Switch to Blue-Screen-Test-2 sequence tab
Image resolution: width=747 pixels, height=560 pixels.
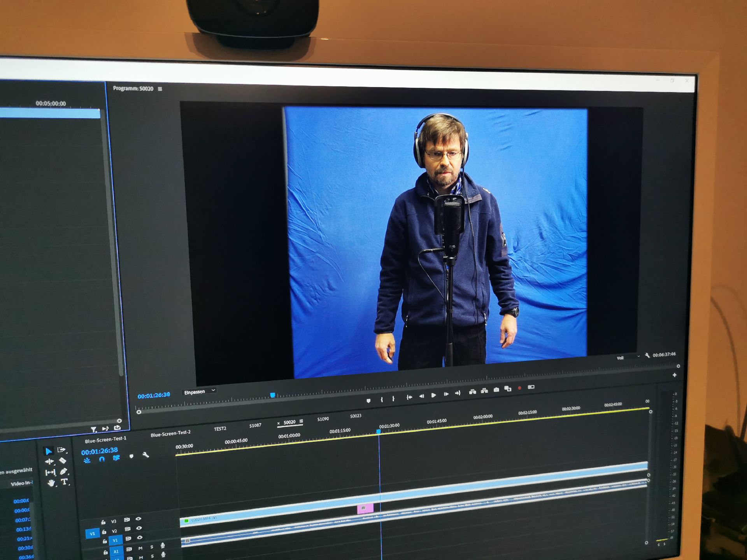170,434
